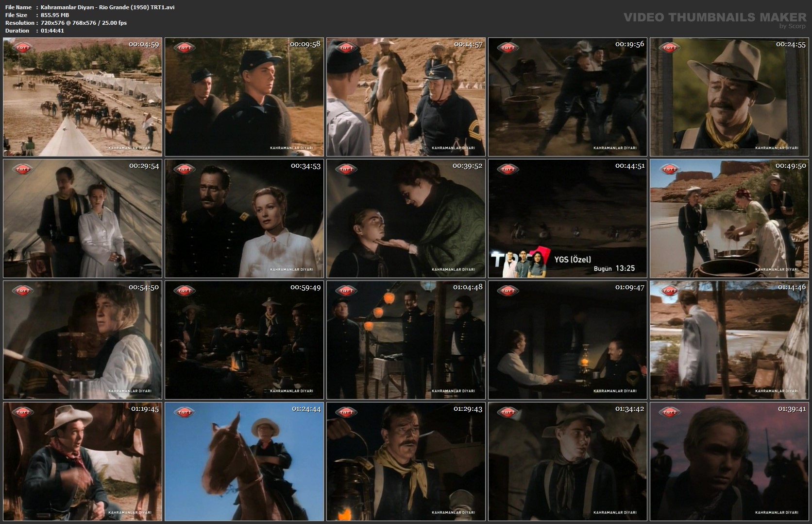Click the TRT logo in the 00:14:57 frame
This screenshot has height=524, width=812.
coord(346,48)
